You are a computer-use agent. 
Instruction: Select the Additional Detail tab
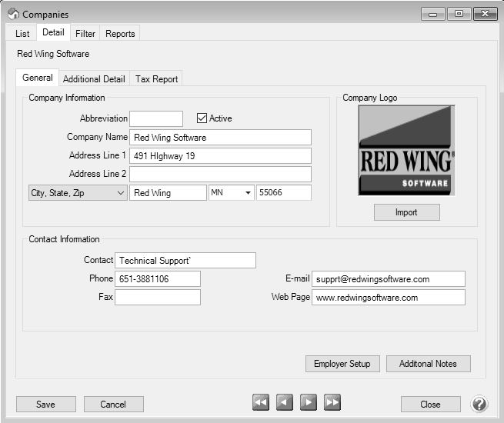point(94,79)
